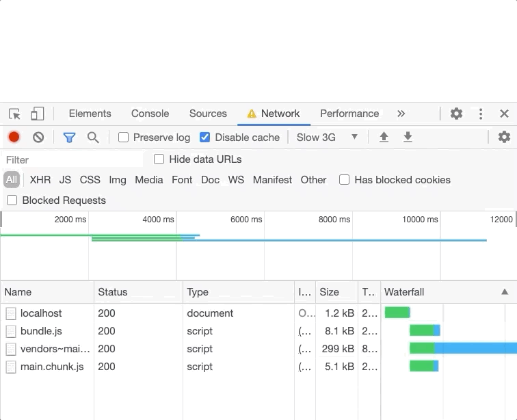Expand the more tabs chevron

pyautogui.click(x=401, y=114)
